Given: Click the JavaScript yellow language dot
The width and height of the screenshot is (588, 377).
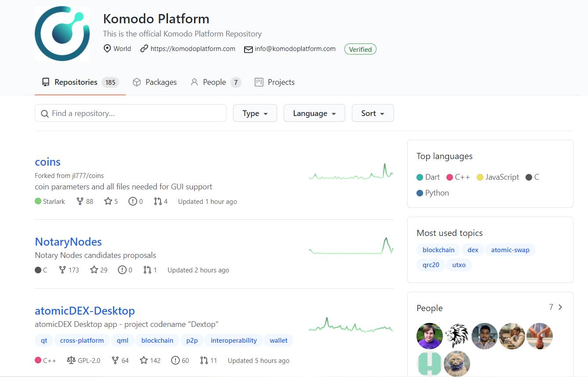Looking at the screenshot, I should [x=480, y=177].
